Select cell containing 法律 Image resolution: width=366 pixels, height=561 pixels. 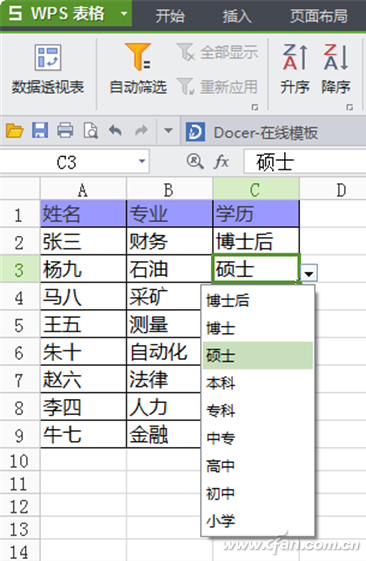pos(164,379)
